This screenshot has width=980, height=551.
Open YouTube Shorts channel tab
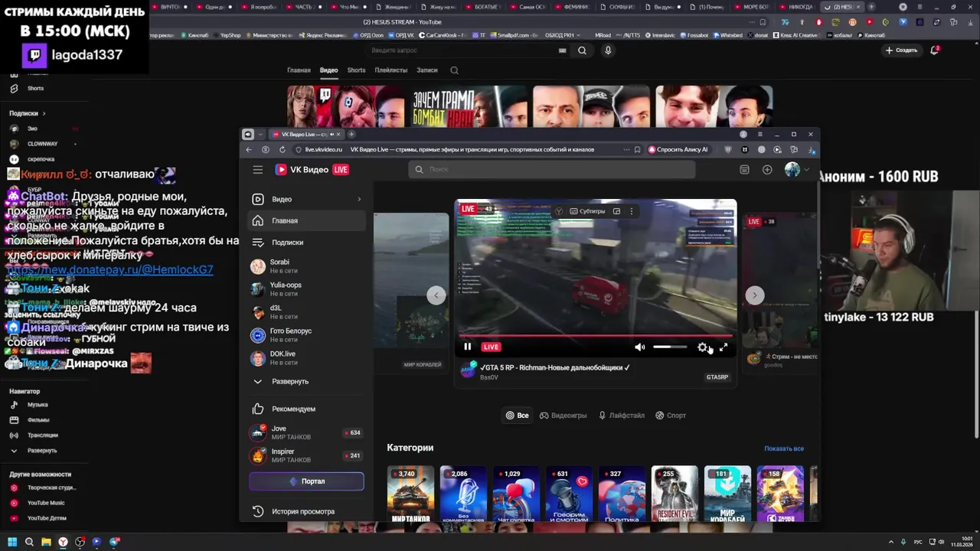356,70
